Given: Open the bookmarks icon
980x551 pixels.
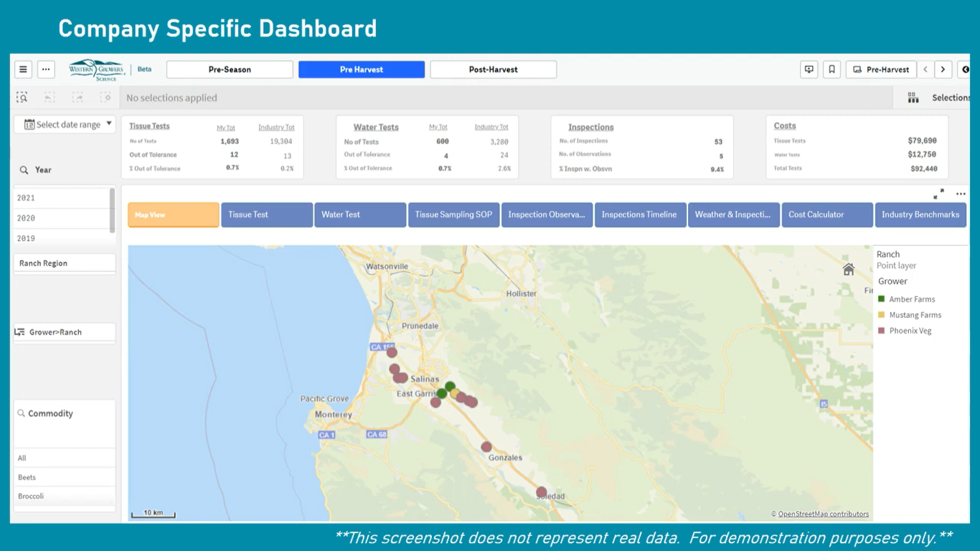Looking at the screenshot, I should [832, 70].
